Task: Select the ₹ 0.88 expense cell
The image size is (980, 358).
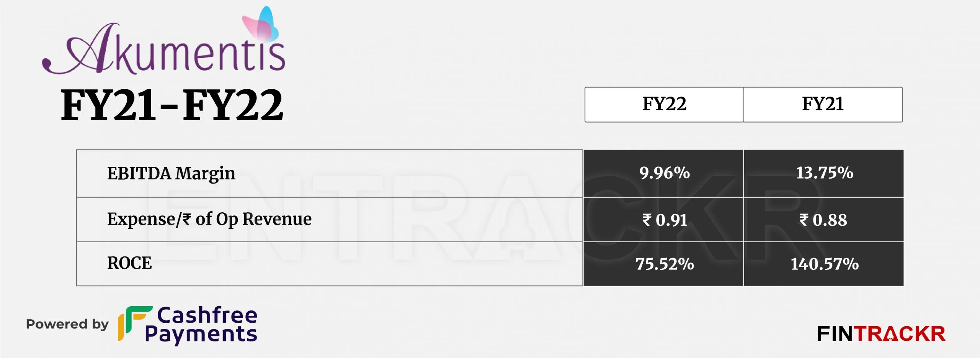Action: click(824, 220)
